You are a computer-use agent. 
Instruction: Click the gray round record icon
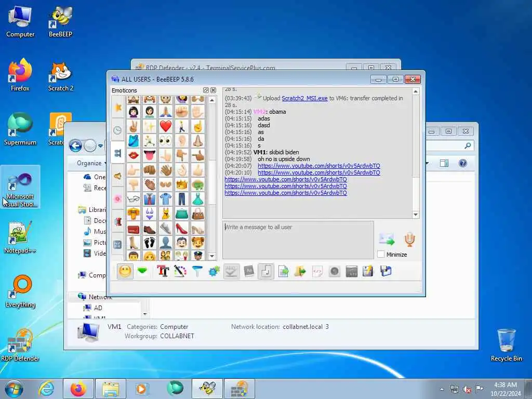pos(335,271)
